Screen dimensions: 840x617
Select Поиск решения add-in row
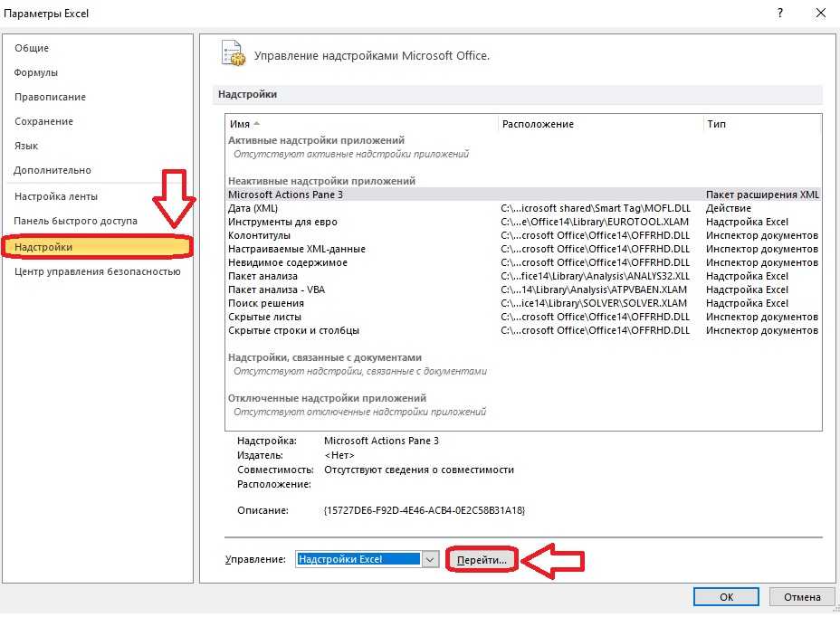coord(265,303)
